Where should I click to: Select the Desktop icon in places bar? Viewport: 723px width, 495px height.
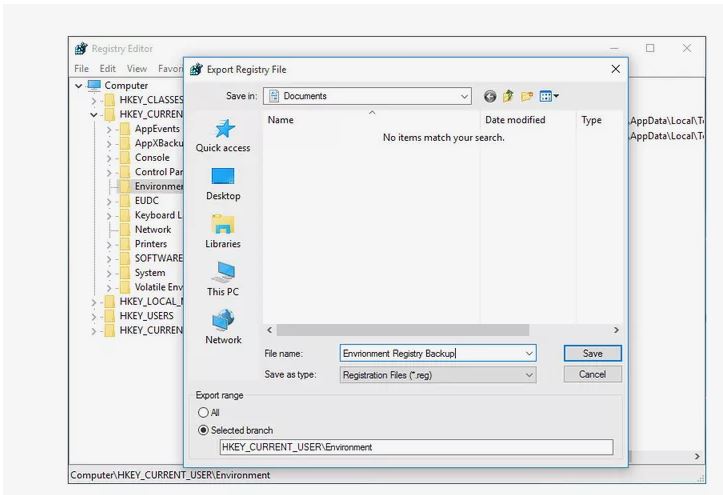(223, 177)
